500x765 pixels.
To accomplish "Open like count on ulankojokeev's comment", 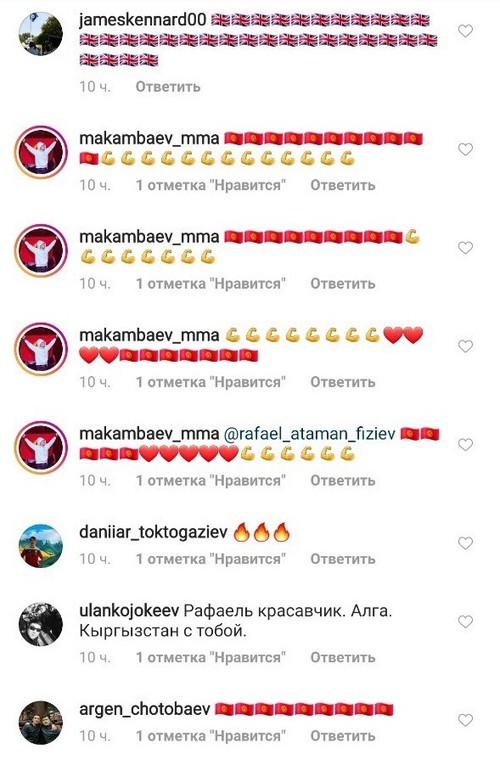I will (211, 657).
